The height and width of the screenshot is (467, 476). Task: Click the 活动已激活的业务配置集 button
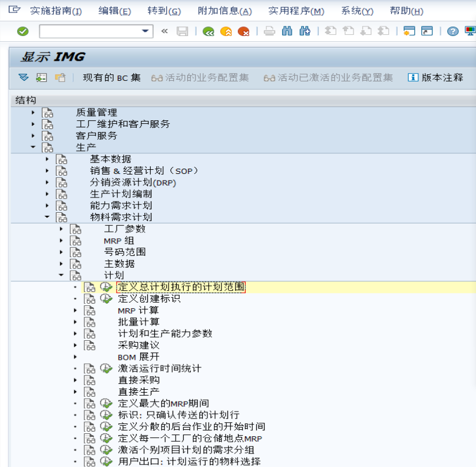click(328, 77)
